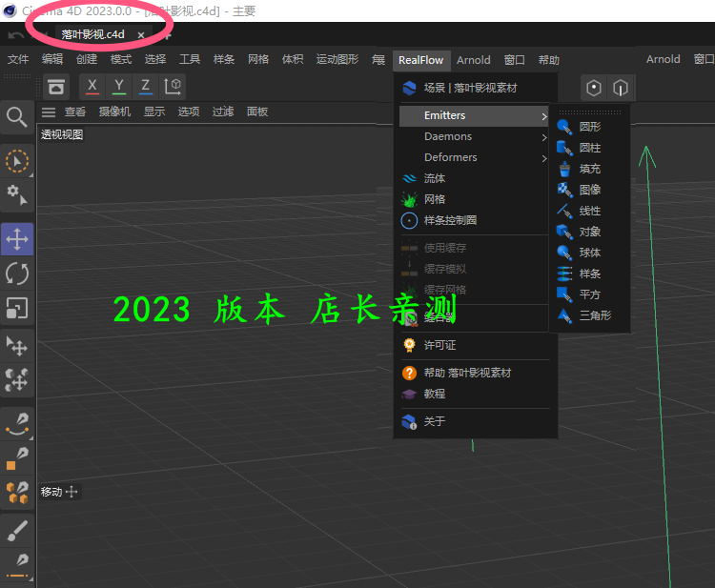Open the 选择 menu
The width and height of the screenshot is (715, 588).
155,59
